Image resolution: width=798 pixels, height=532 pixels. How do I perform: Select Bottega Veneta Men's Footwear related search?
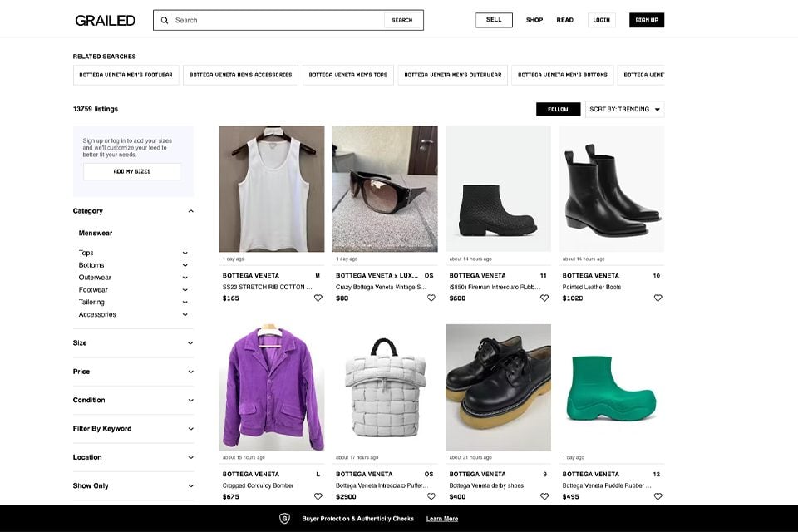(x=126, y=75)
